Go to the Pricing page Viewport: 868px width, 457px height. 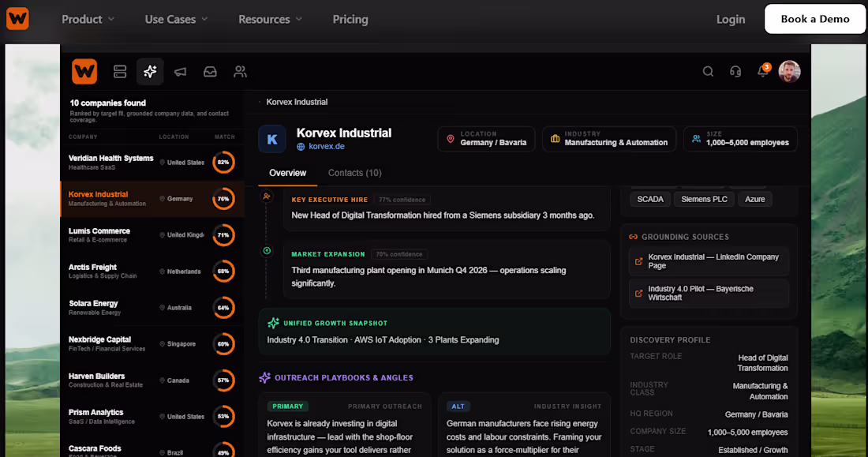point(350,20)
